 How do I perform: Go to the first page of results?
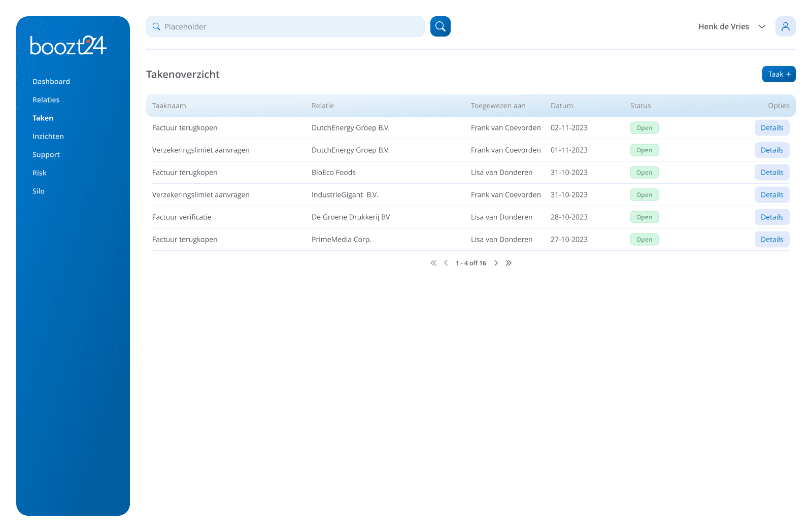pyautogui.click(x=433, y=263)
